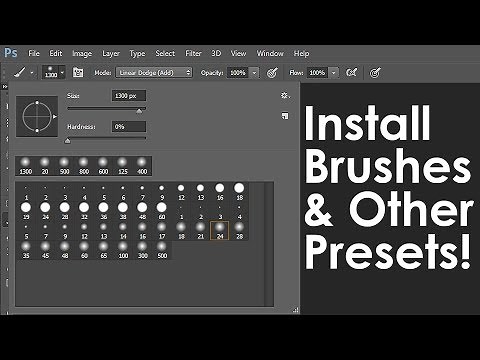
Task: Select hard round brush 6
Action: tap(123, 192)
